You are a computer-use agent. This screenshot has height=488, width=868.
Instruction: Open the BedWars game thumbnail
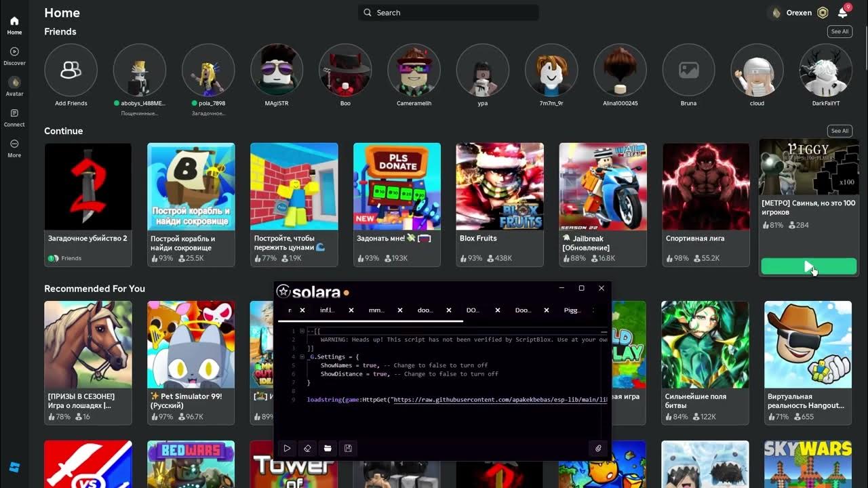191,464
